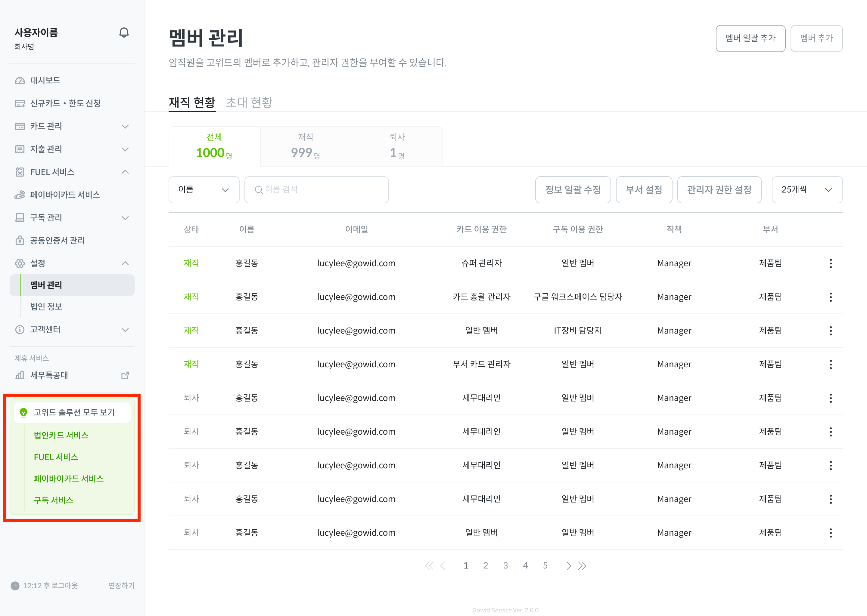Viewport: 867px width, 616px height.
Task: Open the 페이바이카드 서비스 sidebar icon
Action: [x=20, y=195]
